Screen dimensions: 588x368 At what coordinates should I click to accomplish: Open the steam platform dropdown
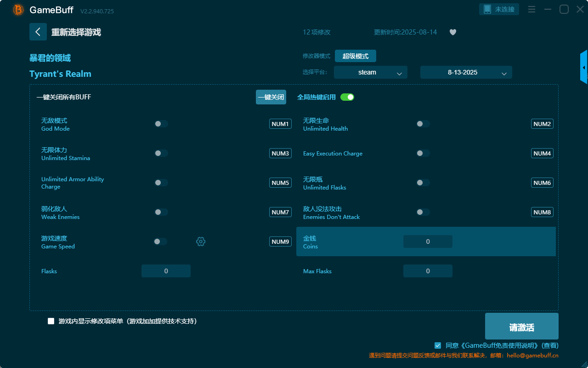point(371,72)
